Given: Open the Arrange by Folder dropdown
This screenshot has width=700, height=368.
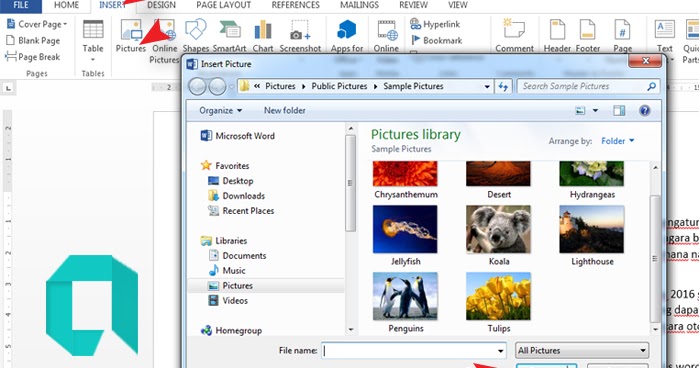Looking at the screenshot, I should (618, 141).
